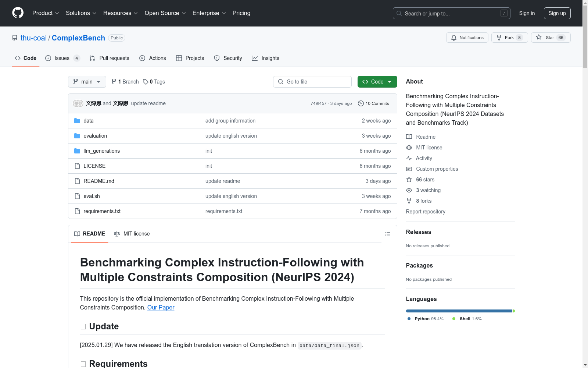Open the Releases section heading

coord(419,232)
